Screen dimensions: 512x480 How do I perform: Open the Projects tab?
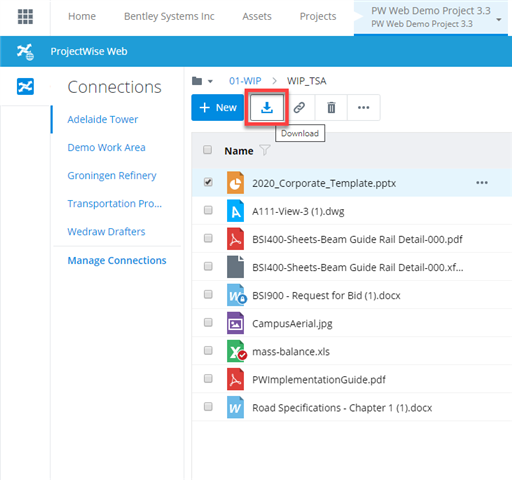point(318,16)
